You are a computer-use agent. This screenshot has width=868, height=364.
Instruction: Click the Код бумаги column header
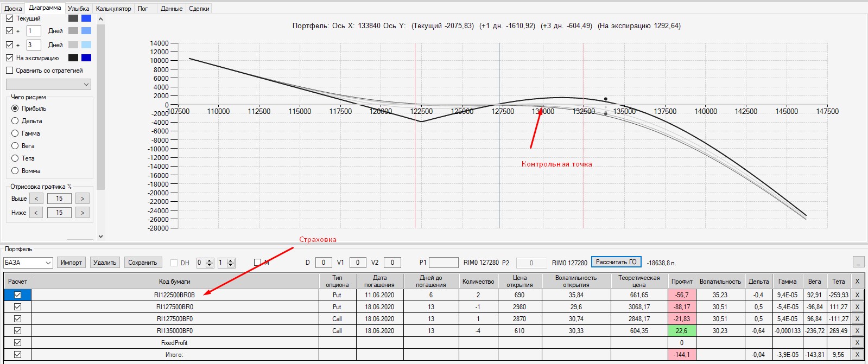[x=175, y=281]
